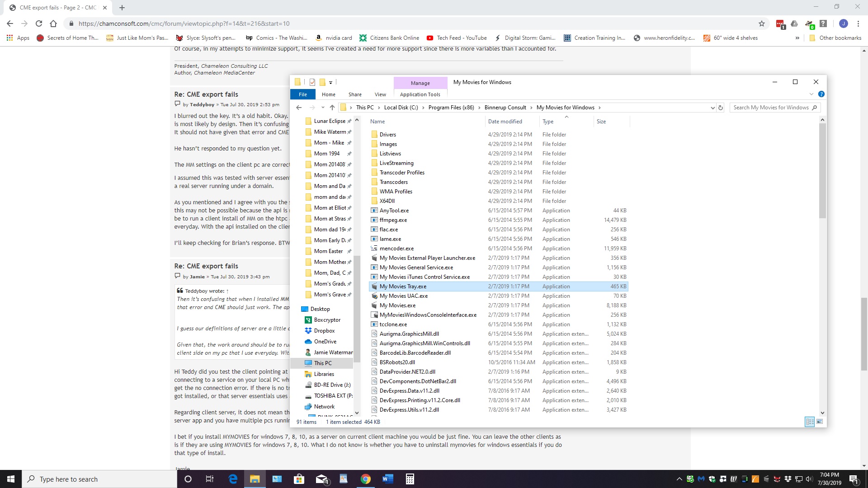
Task: Sort files by Size column
Action: tap(601, 122)
